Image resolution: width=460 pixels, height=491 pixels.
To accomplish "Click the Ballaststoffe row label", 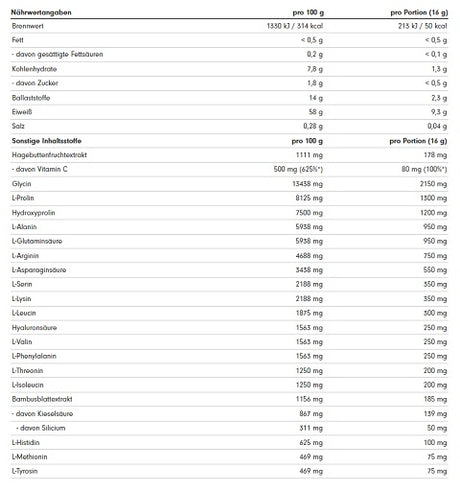I will coord(31,98).
